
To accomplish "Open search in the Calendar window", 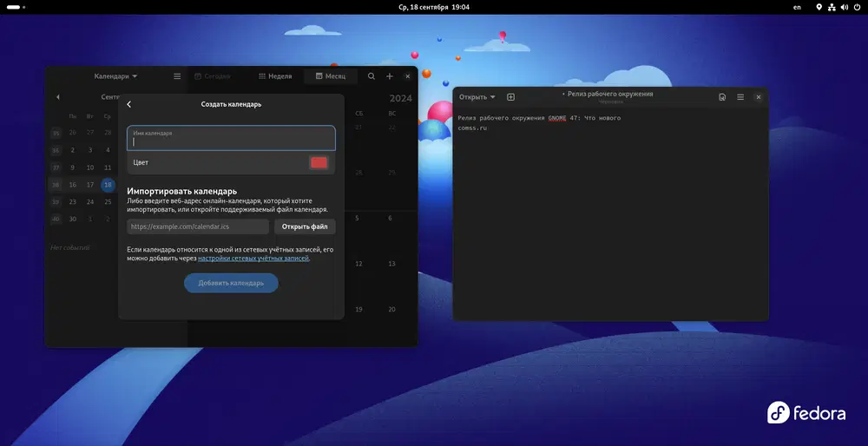I will (372, 76).
